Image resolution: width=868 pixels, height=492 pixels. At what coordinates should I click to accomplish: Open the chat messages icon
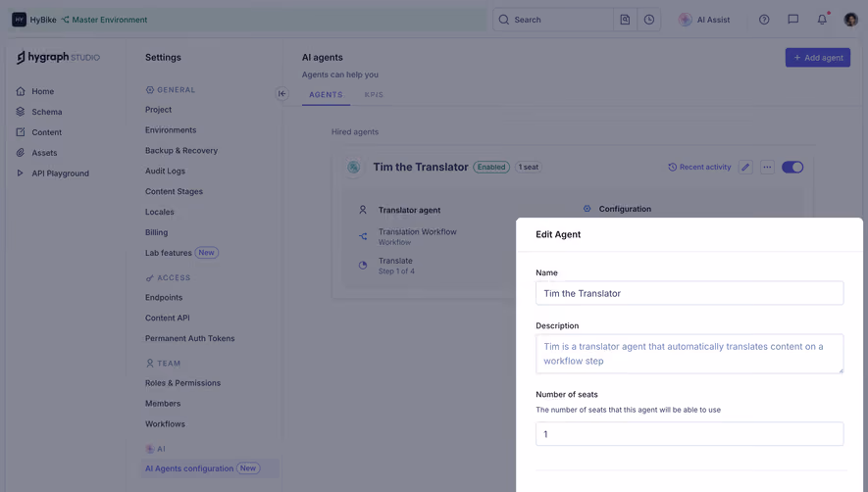pos(792,20)
